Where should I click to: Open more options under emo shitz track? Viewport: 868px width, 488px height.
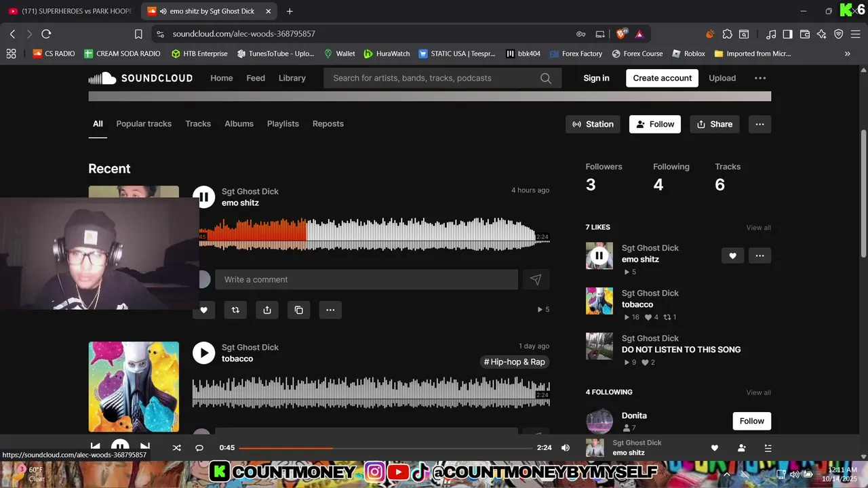pyautogui.click(x=330, y=310)
